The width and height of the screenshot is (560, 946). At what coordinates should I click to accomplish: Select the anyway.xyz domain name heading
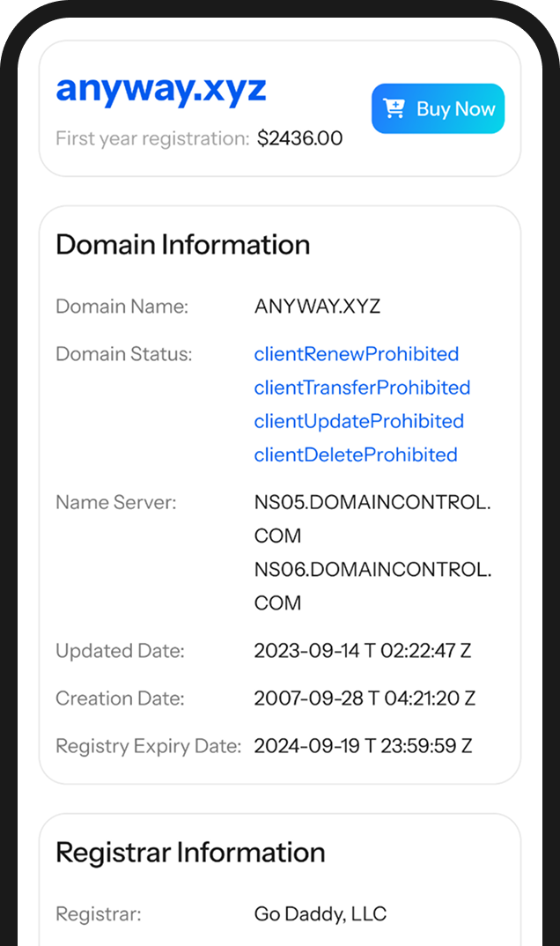[x=160, y=89]
